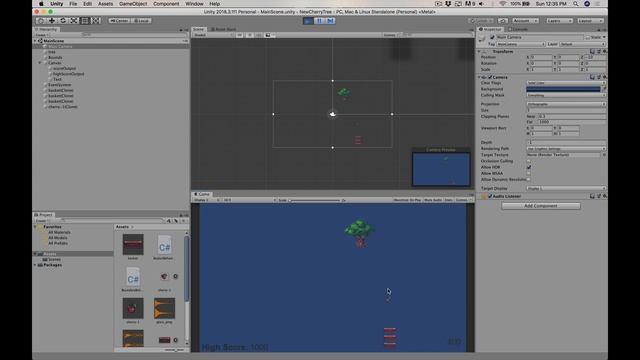Viewport: 640px width, 360px height.
Task: Click the camera Background color swatch
Action: [x=563, y=89]
